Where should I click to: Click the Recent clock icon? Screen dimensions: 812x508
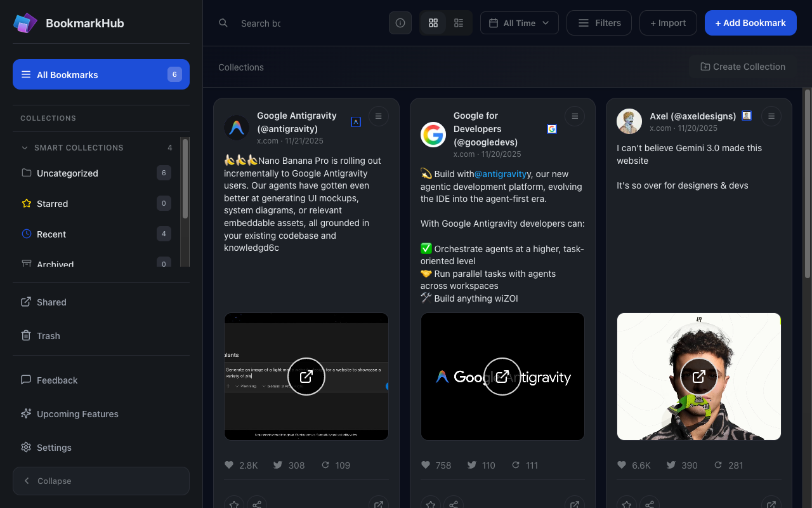coord(27,234)
